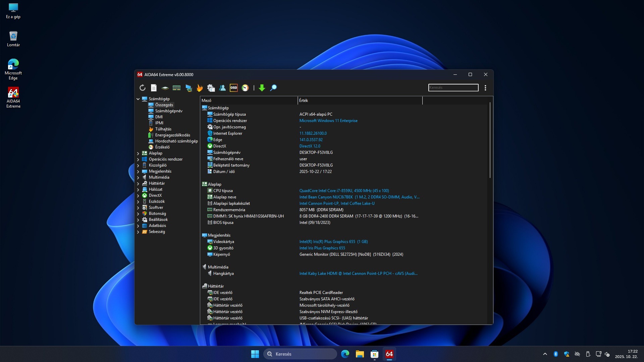This screenshot has height=362, width=644.
Task: Launch the System Stability Test flame icon
Action: tap(200, 88)
